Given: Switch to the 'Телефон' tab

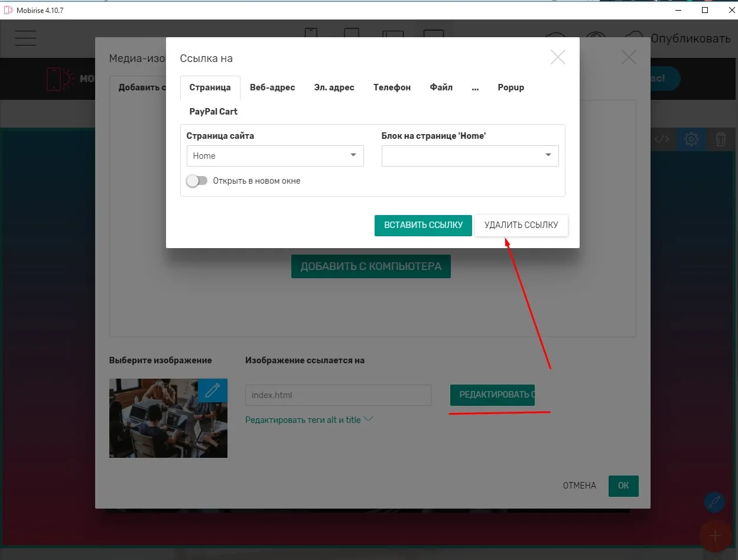Looking at the screenshot, I should [x=392, y=87].
